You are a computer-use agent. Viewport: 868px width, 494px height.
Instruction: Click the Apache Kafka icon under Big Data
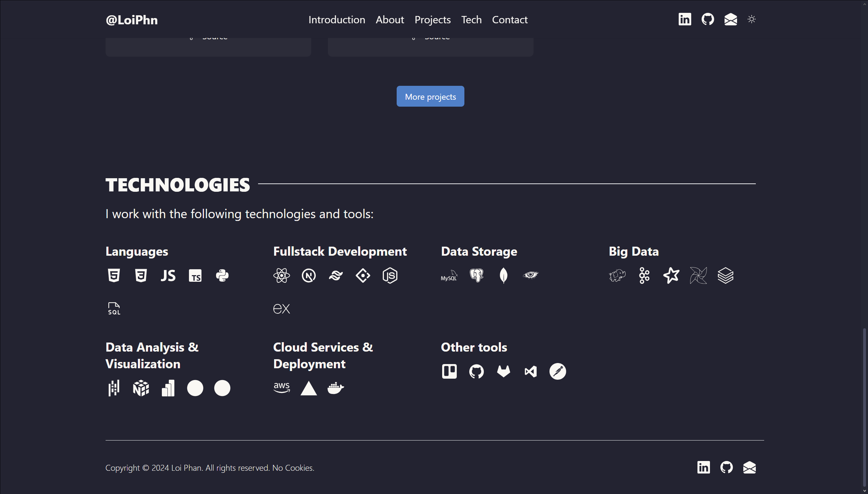[x=644, y=276]
